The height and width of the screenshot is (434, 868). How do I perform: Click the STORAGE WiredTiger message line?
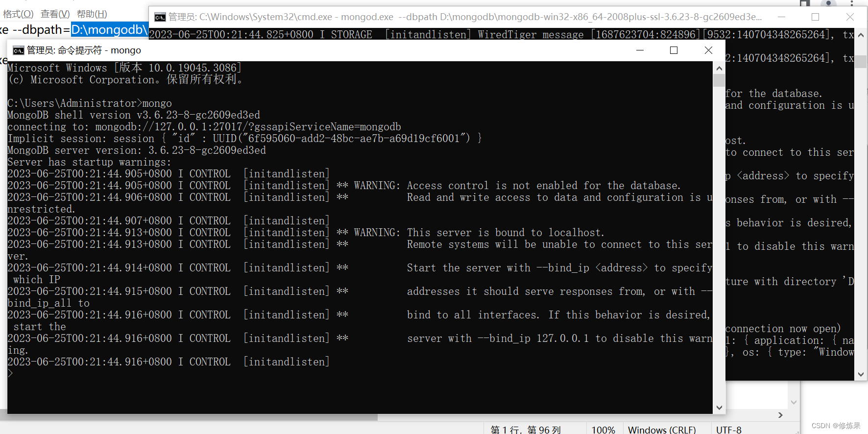502,35
